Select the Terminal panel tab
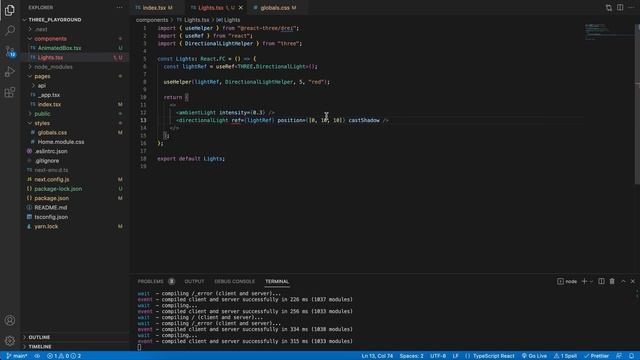This screenshot has height=360, width=640. point(277,281)
